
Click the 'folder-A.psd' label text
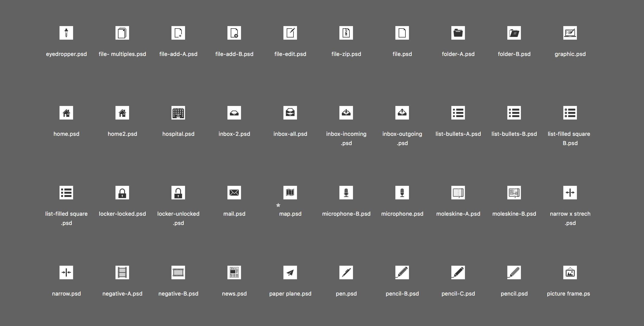coord(458,54)
